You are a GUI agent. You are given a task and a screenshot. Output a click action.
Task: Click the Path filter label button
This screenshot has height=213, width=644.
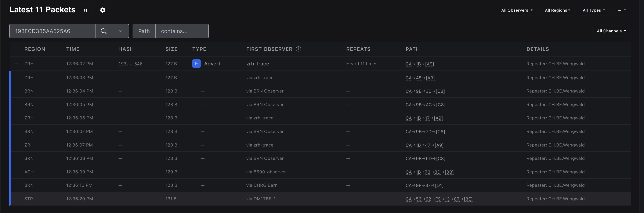coord(144,31)
